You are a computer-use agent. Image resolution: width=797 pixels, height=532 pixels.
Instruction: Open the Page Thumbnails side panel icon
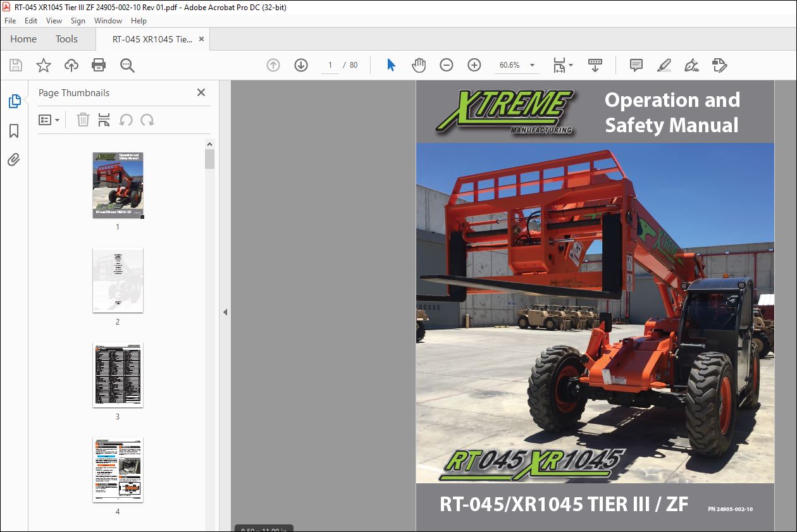[x=14, y=101]
